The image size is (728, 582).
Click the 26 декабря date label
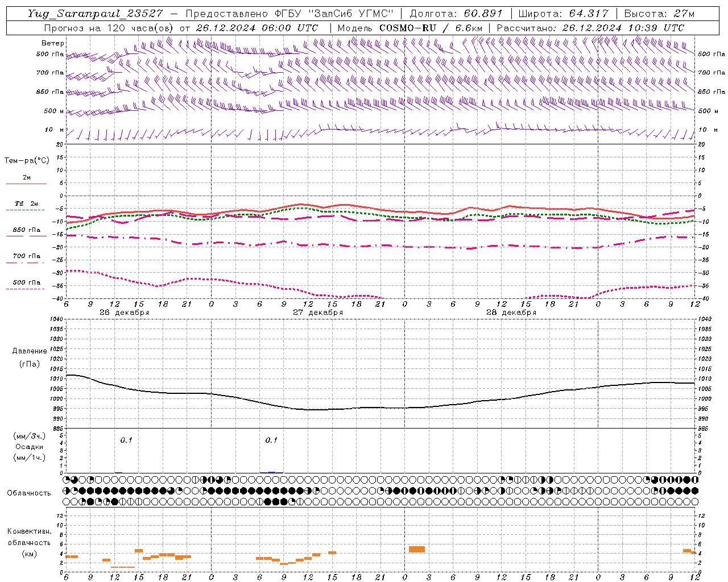pos(125,313)
